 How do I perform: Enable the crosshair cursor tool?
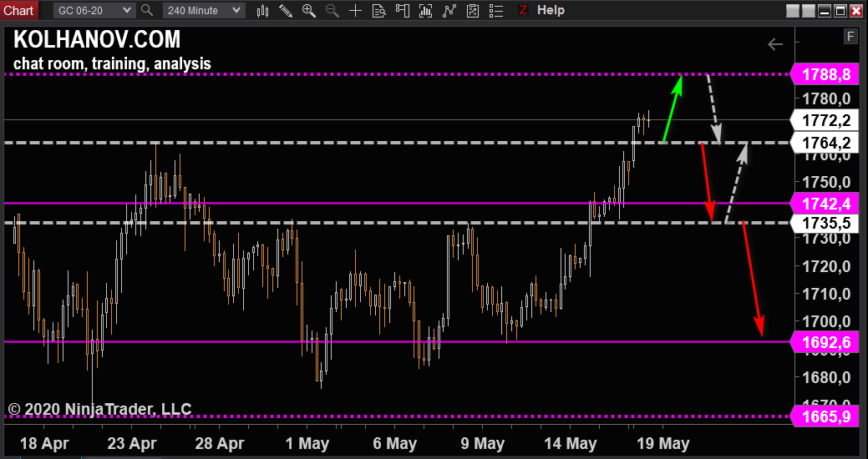pyautogui.click(x=356, y=11)
